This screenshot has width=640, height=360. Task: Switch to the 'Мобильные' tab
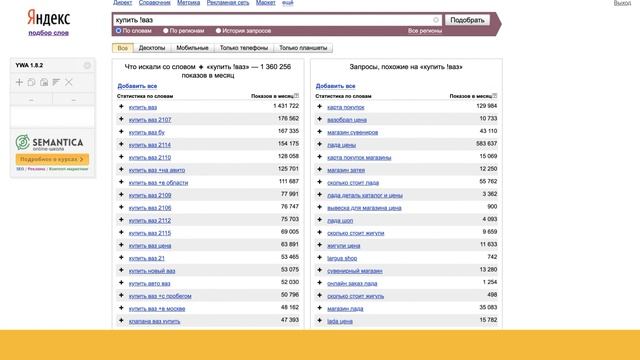click(x=192, y=48)
